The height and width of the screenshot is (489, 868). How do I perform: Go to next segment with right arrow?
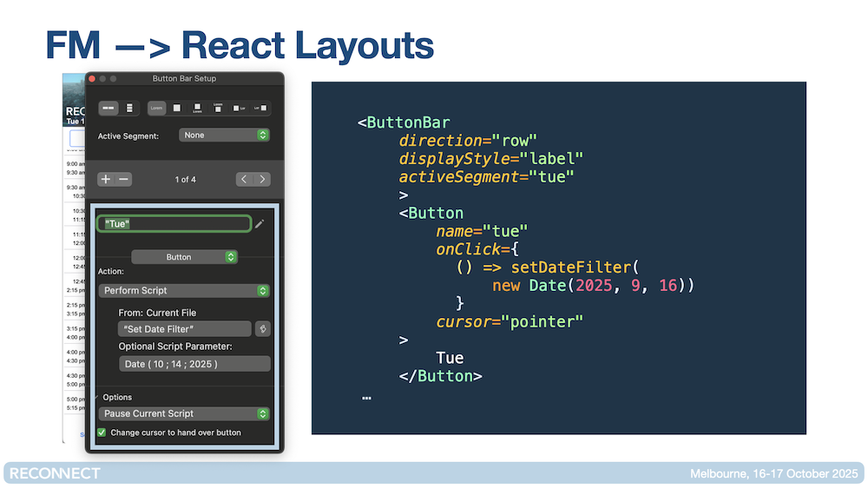click(x=262, y=179)
